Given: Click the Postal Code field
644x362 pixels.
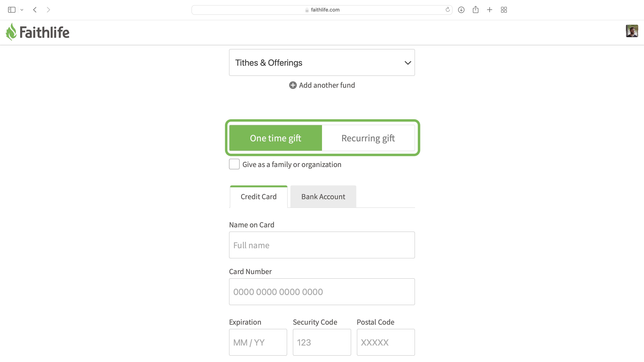Looking at the screenshot, I should pos(386,342).
